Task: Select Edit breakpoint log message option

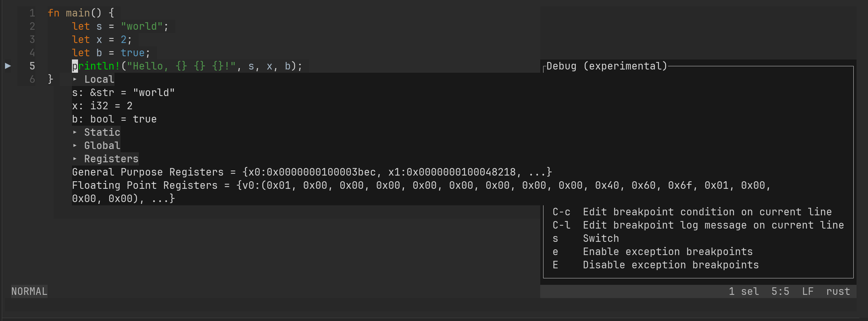Action: (713, 225)
